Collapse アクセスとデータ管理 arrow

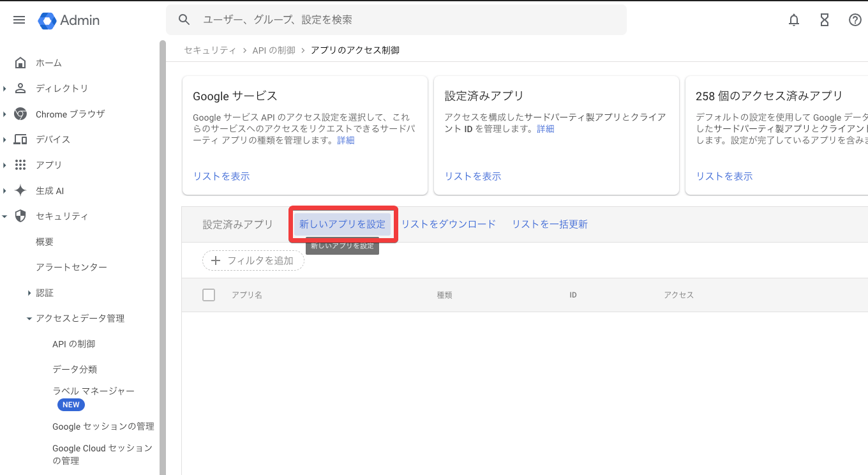pos(29,318)
